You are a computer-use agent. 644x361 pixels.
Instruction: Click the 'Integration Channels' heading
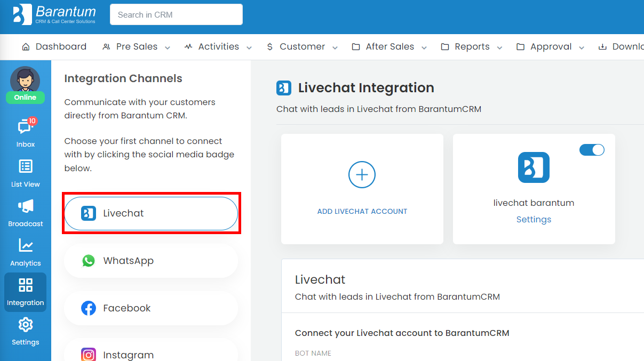pyautogui.click(x=123, y=78)
